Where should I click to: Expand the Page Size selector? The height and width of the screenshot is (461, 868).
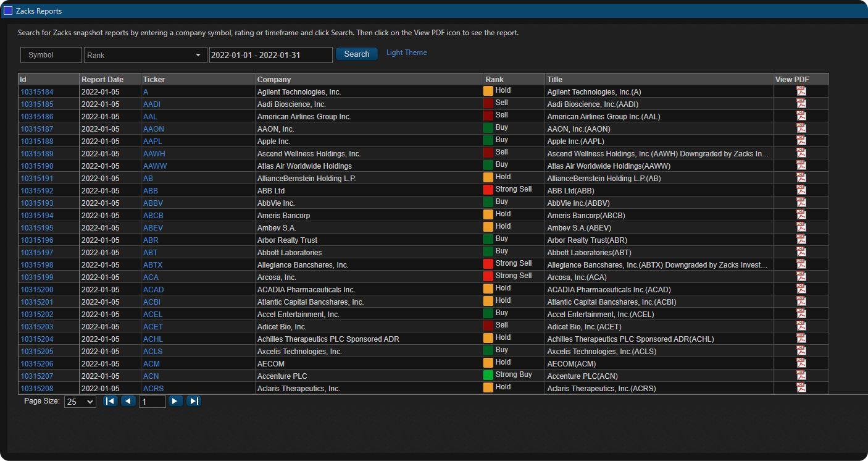80,402
